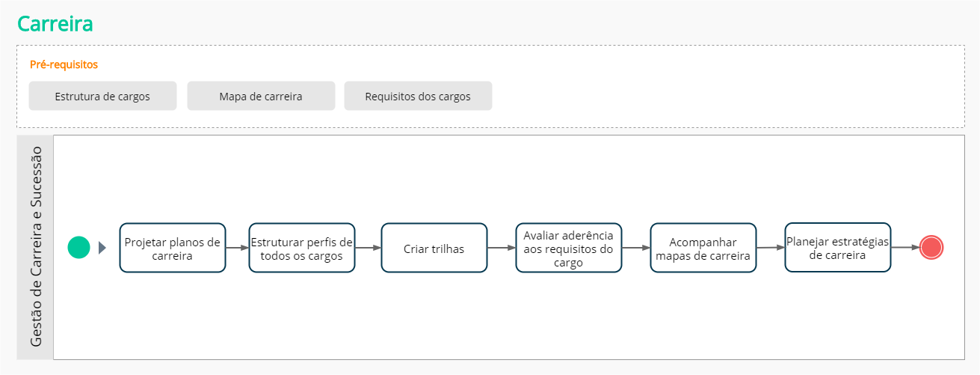
Task: Click the arrow from Projetar planos to Estruturar perfis
Action: tap(237, 248)
